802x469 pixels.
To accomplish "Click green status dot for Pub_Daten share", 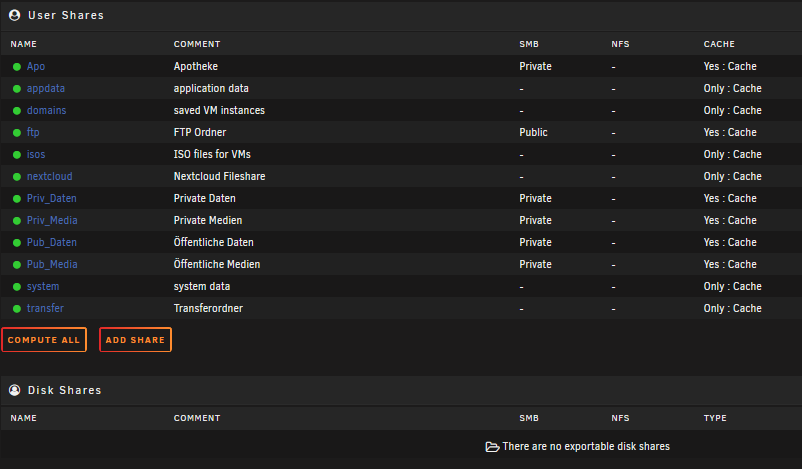I will click(x=17, y=242).
